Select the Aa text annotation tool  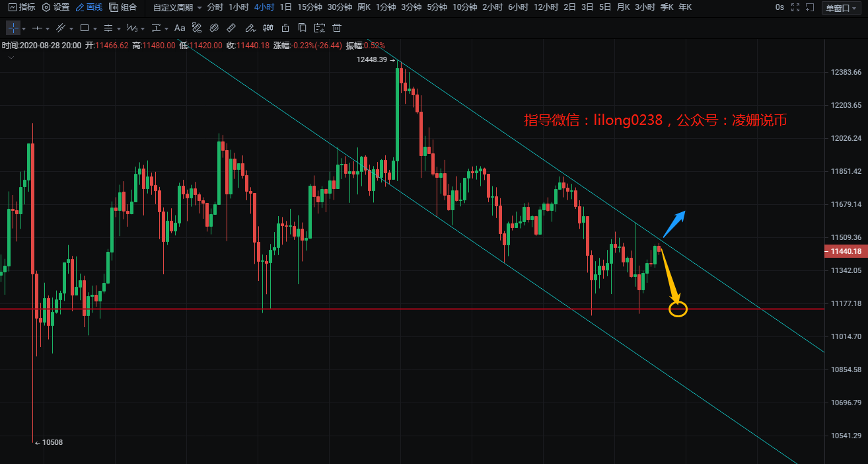[x=180, y=28]
